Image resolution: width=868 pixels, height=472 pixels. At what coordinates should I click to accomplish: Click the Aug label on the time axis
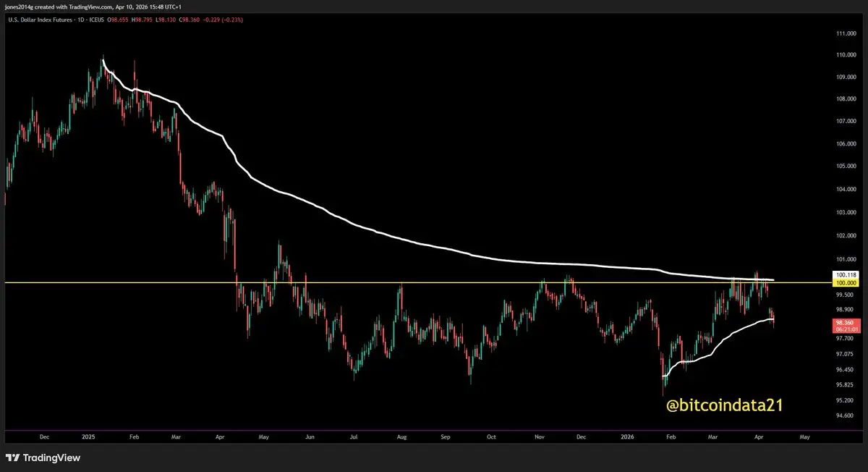[x=401, y=437]
